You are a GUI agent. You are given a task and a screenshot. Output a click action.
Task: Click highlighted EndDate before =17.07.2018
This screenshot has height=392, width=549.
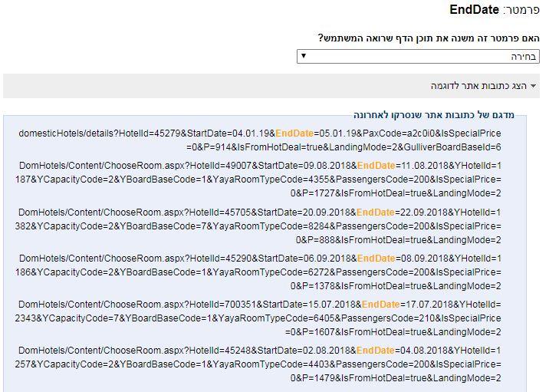point(380,305)
